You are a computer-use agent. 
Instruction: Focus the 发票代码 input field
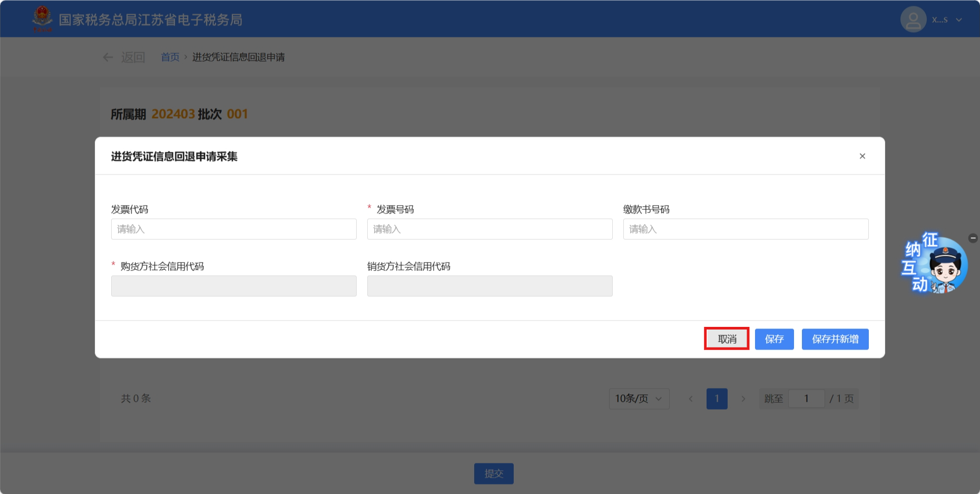coord(233,229)
